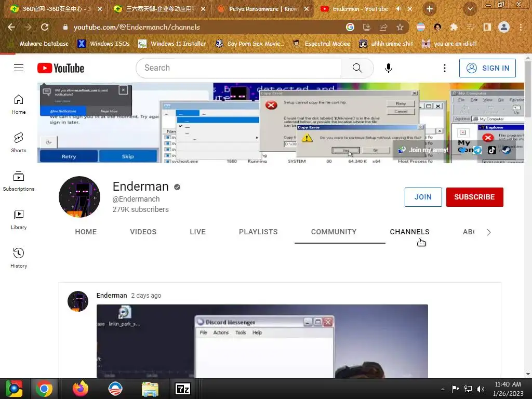Viewport: 532px width, 399px height.
Task: Start voice search with microphone icon
Action: tap(389, 68)
